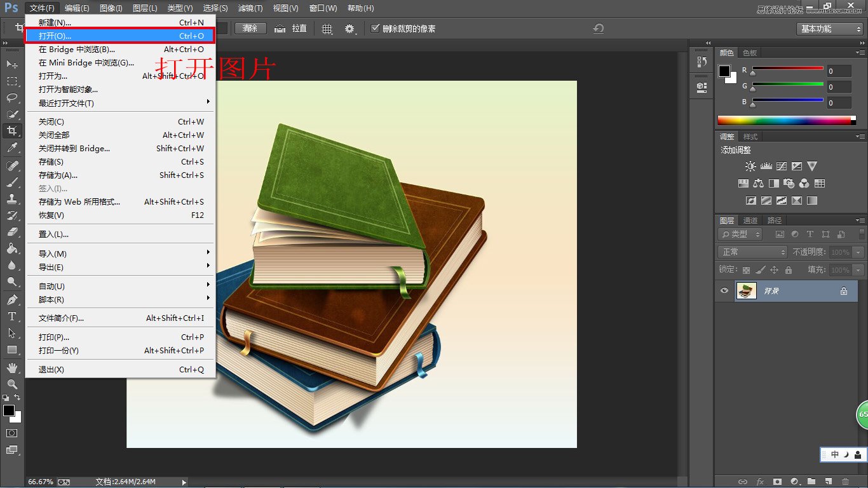This screenshot has height=488, width=868.
Task: Change the screen mode icon
Action: pyautogui.click(x=12, y=450)
